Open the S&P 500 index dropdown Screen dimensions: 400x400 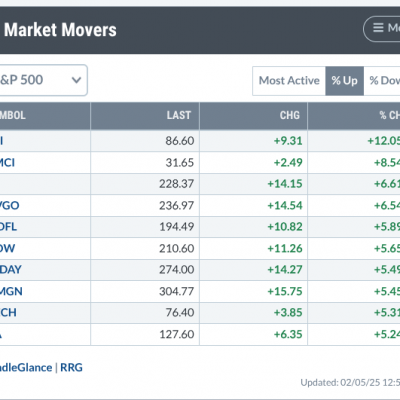[43, 80]
